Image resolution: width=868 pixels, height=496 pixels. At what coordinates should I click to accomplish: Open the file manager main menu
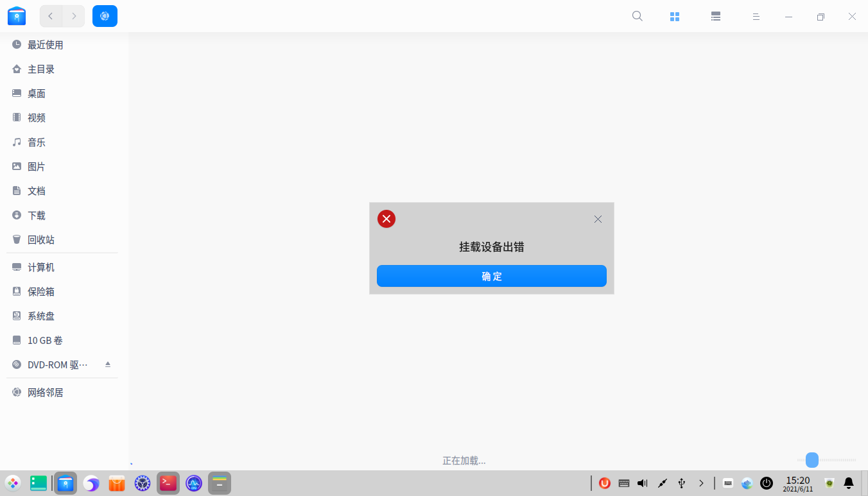coord(756,17)
